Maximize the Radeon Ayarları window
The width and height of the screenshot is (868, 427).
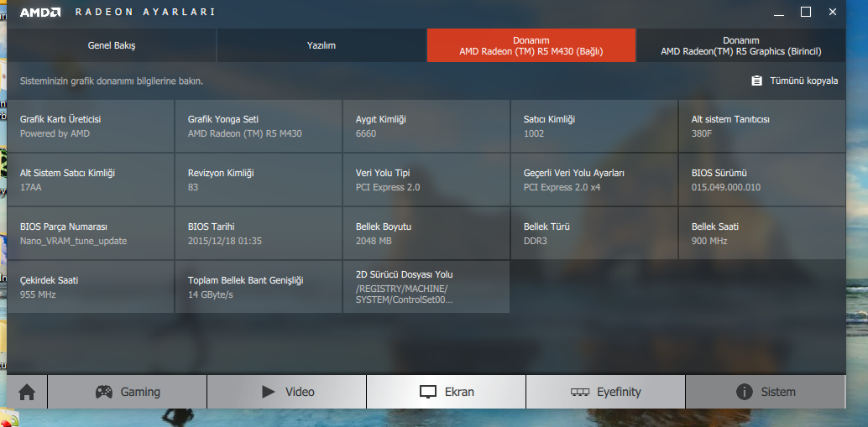click(x=805, y=13)
